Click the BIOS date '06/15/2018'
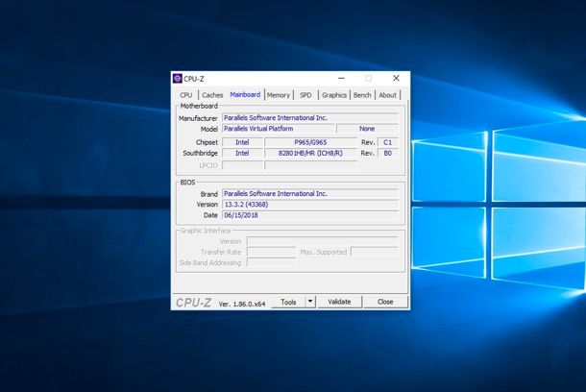Image resolution: width=586 pixels, height=392 pixels. click(x=310, y=215)
